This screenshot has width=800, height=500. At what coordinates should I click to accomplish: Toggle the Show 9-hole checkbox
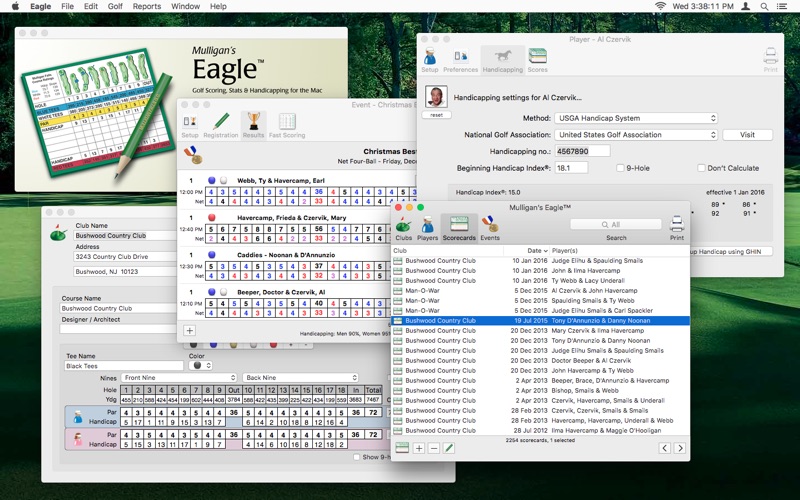357,457
